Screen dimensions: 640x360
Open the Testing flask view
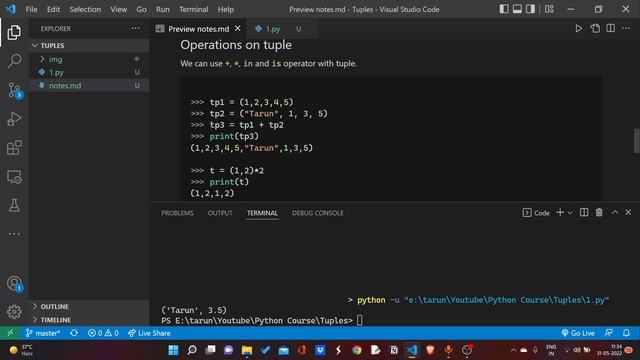click(14, 205)
